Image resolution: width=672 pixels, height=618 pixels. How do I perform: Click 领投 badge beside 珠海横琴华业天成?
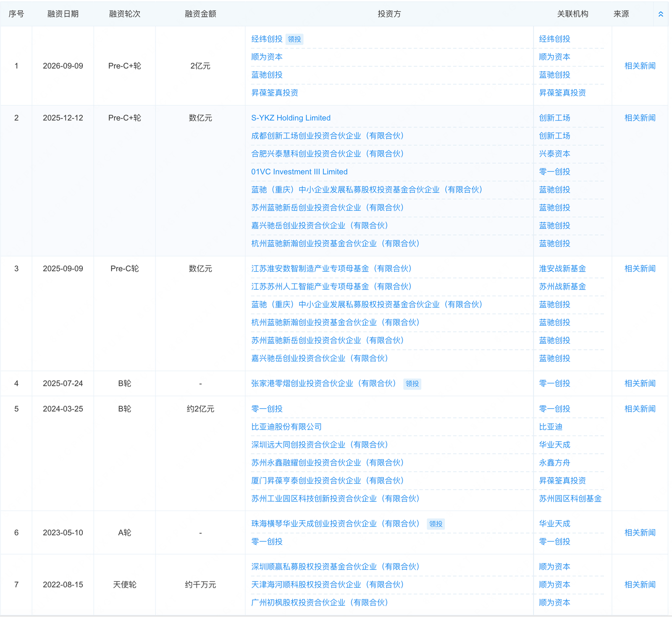pos(436,524)
